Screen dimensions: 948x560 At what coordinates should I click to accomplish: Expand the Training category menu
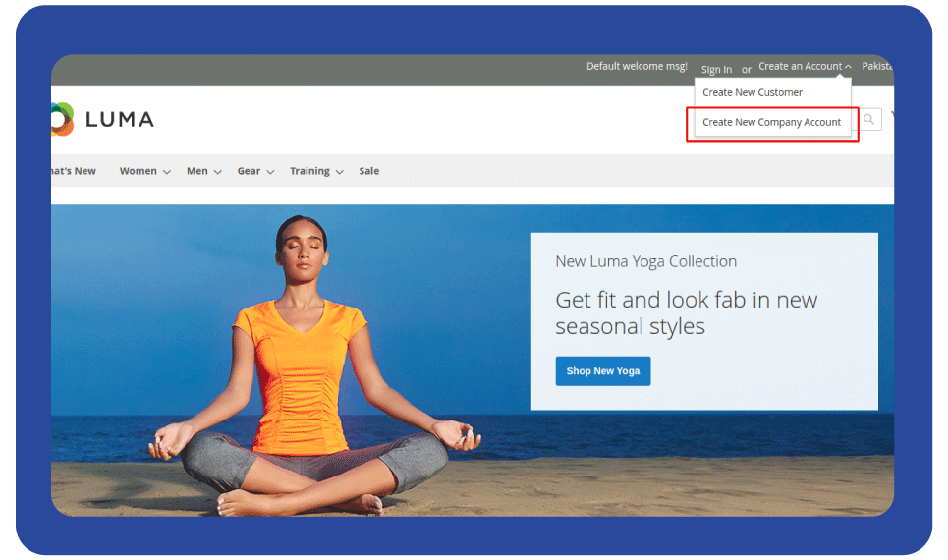tap(315, 171)
